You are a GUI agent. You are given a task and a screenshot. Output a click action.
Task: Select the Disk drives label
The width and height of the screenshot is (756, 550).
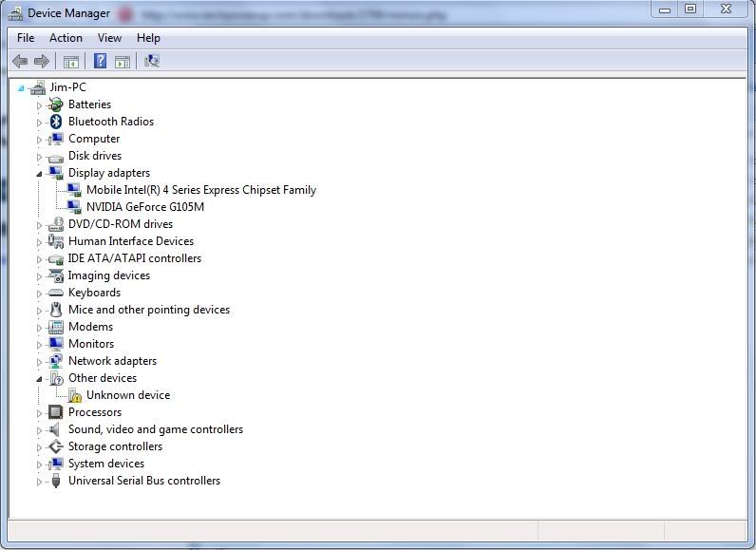click(x=95, y=156)
